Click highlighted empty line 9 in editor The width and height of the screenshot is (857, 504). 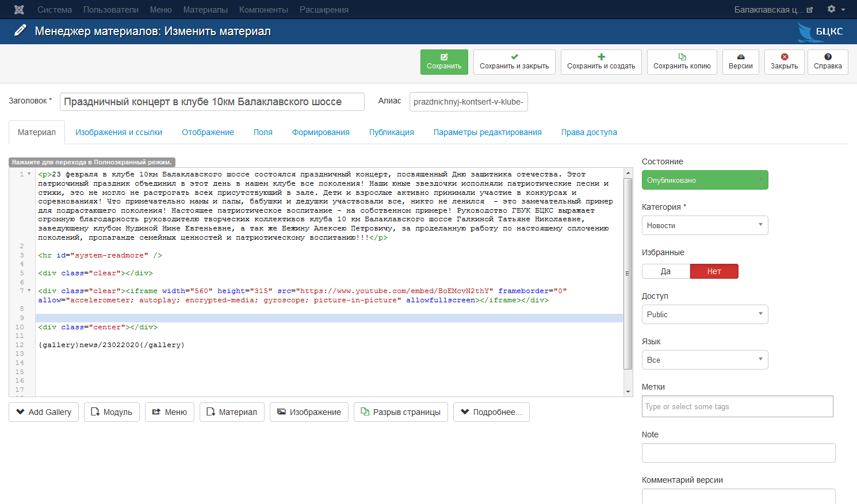pyautogui.click(x=329, y=318)
